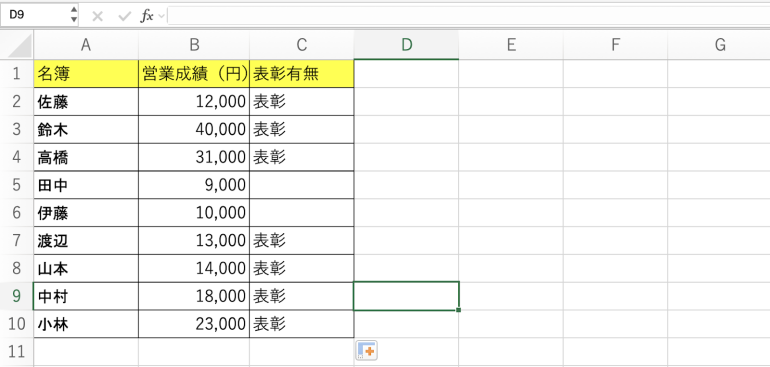Select row 1 header

(17, 74)
